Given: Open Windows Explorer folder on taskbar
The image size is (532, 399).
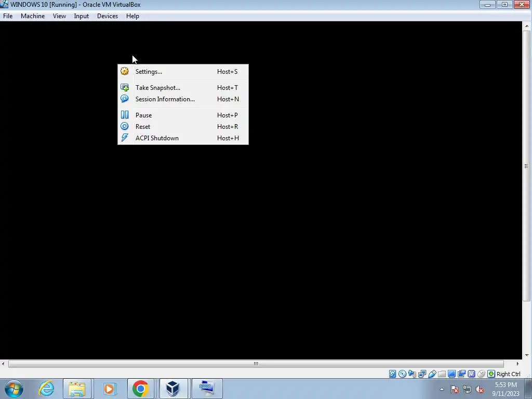Looking at the screenshot, I should click(77, 389).
